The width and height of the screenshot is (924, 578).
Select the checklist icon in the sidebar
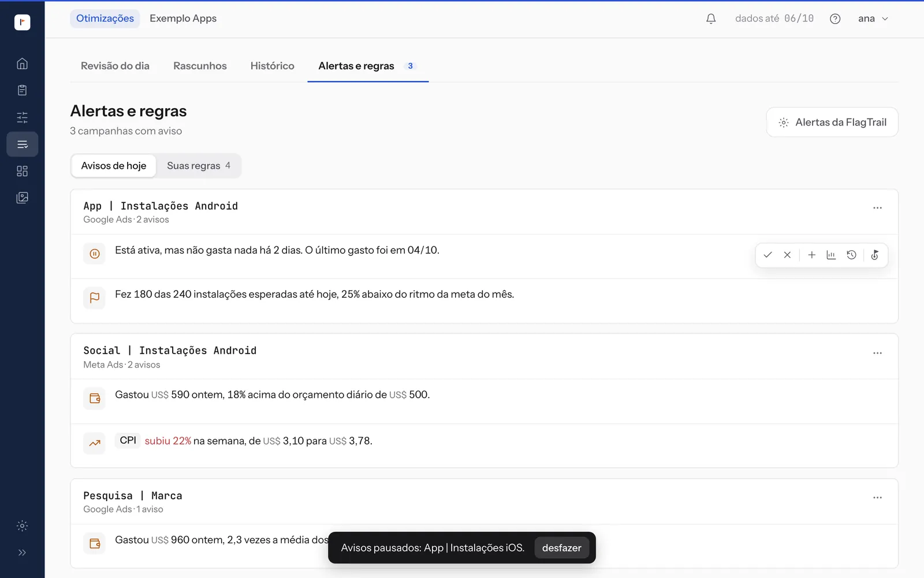point(22,144)
